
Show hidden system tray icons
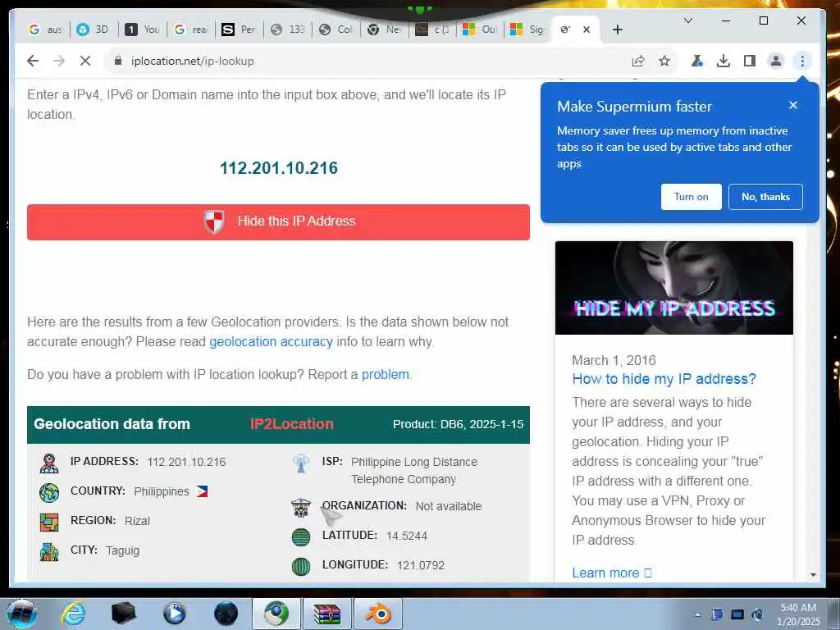click(697, 614)
